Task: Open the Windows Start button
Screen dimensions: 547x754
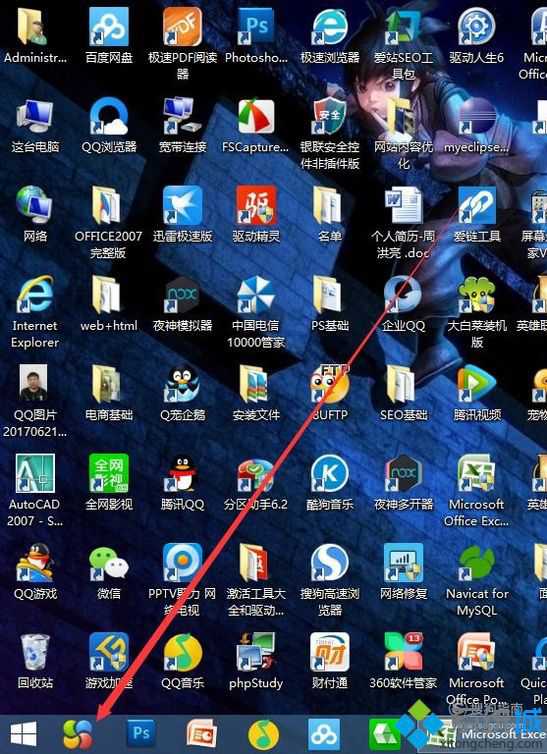Action: (24, 734)
